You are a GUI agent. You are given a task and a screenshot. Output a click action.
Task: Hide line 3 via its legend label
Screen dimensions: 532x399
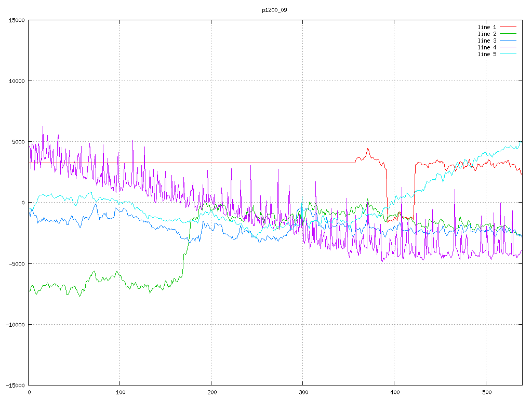[x=487, y=41]
